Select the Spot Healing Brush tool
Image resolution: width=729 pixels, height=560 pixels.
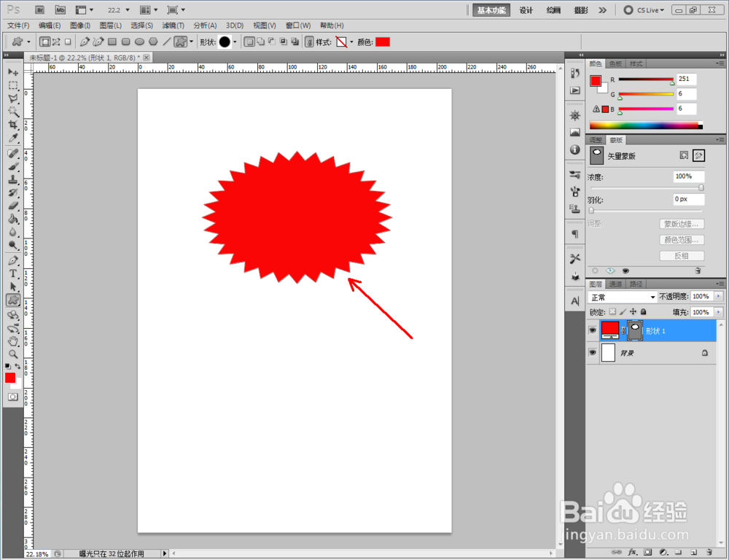13,153
